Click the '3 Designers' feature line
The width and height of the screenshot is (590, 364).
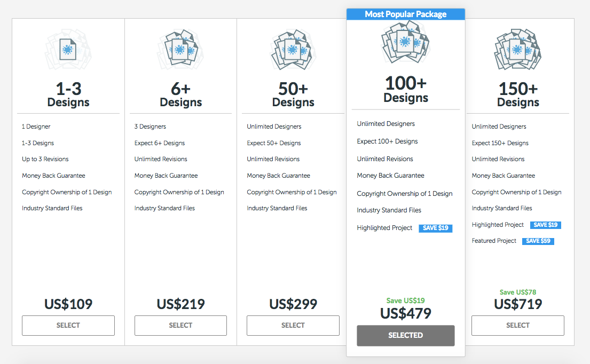150,126
